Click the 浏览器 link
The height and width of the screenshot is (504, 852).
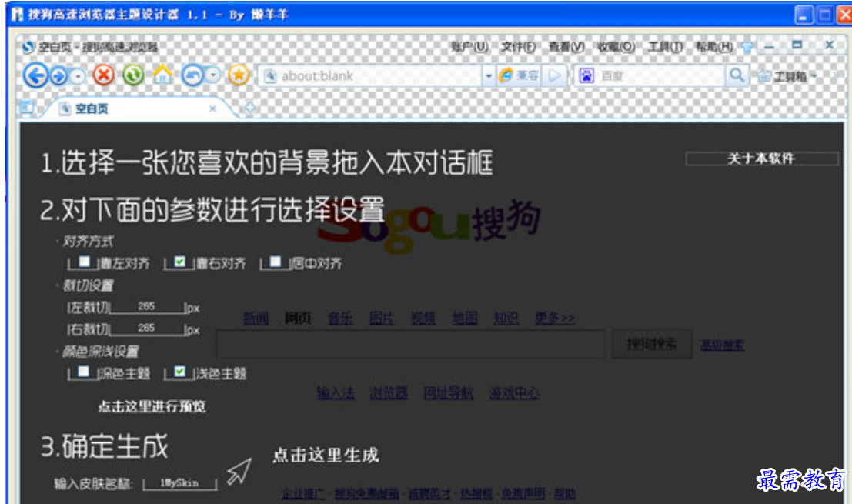point(389,392)
